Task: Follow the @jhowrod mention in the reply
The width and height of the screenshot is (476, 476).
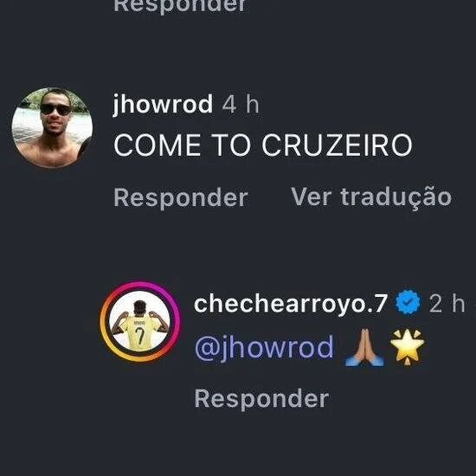Action: (263, 348)
